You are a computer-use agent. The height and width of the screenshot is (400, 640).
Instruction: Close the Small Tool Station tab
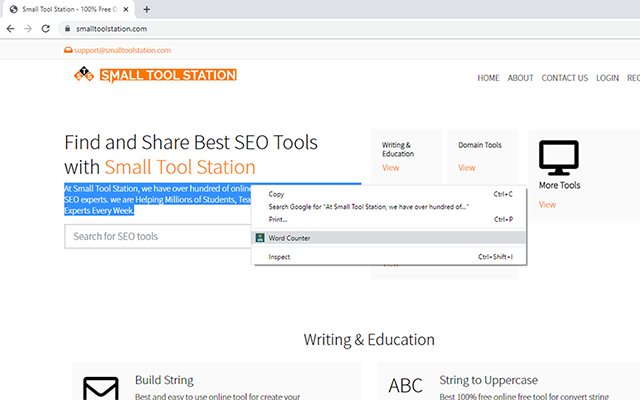point(126,9)
